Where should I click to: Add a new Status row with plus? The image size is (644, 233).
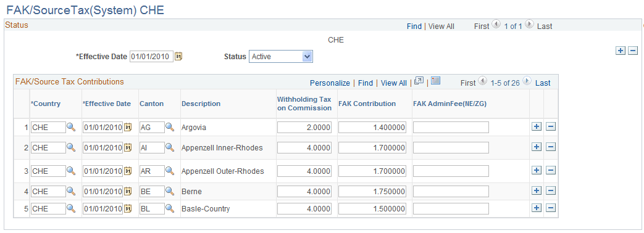click(x=621, y=51)
